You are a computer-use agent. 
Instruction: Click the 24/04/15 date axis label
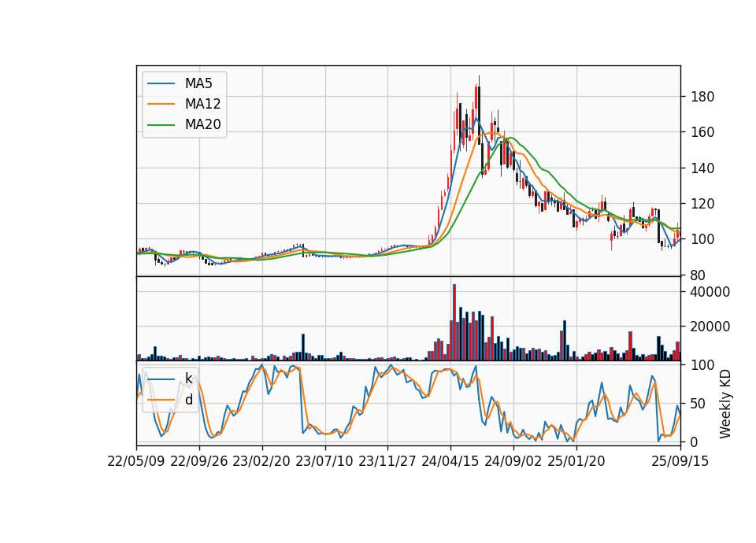coord(450,461)
